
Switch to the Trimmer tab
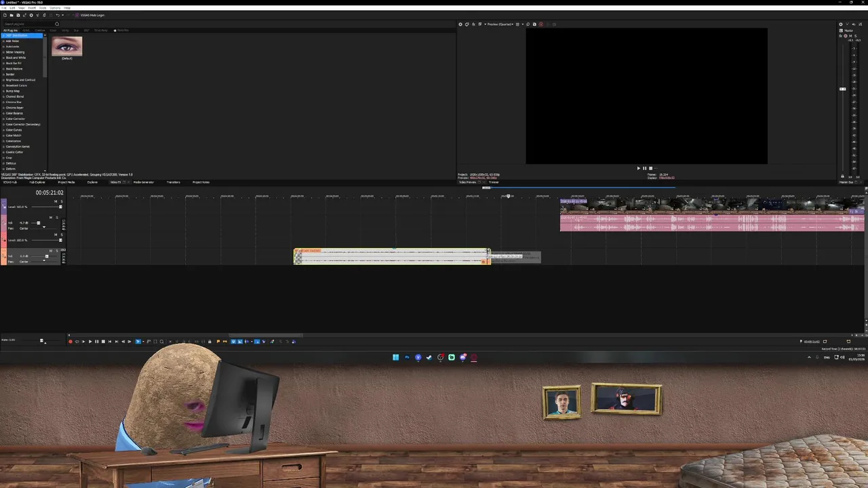[x=494, y=182]
